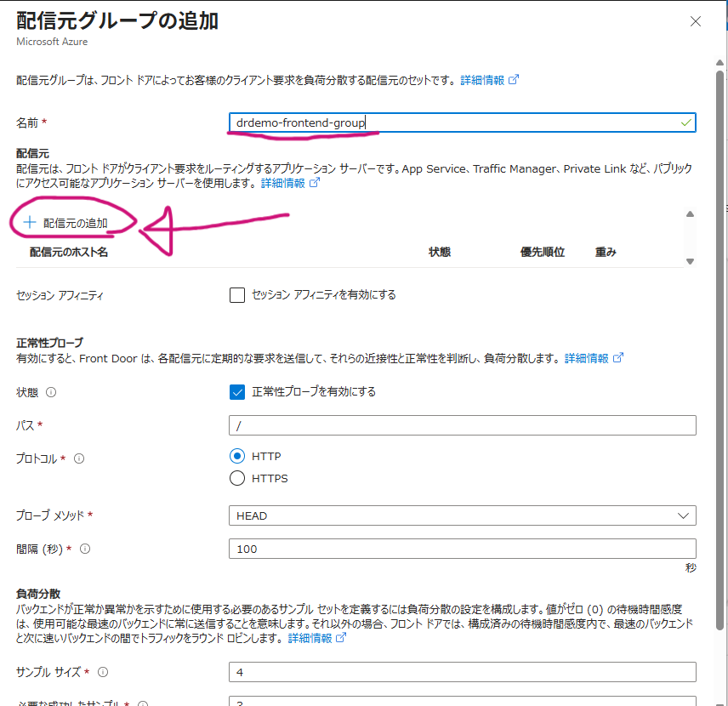Open 詳細情報 link in 配信元 section

tap(282, 184)
